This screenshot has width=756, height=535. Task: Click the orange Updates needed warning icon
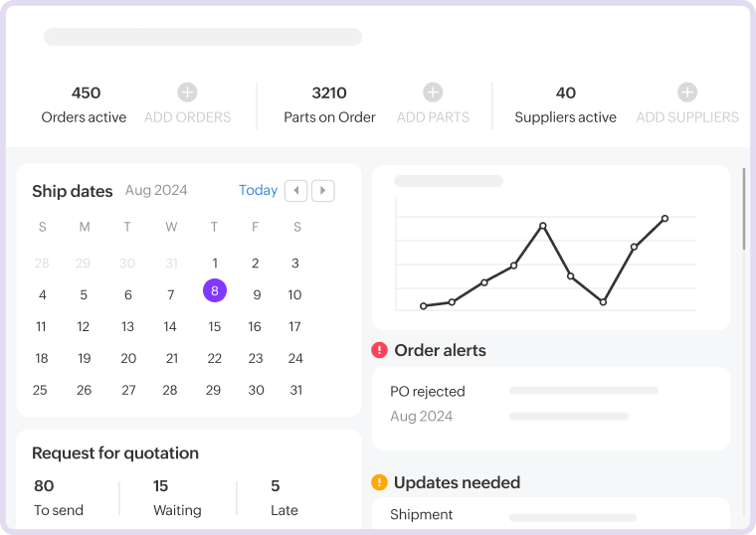(379, 482)
